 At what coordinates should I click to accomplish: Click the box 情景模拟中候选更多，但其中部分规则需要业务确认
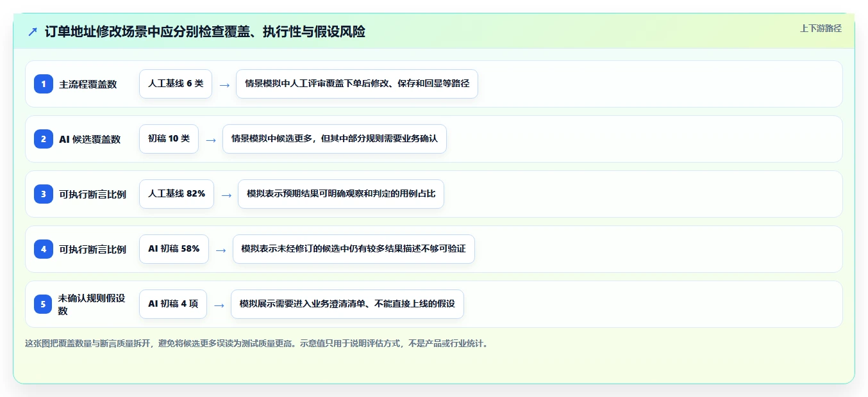[x=335, y=139]
